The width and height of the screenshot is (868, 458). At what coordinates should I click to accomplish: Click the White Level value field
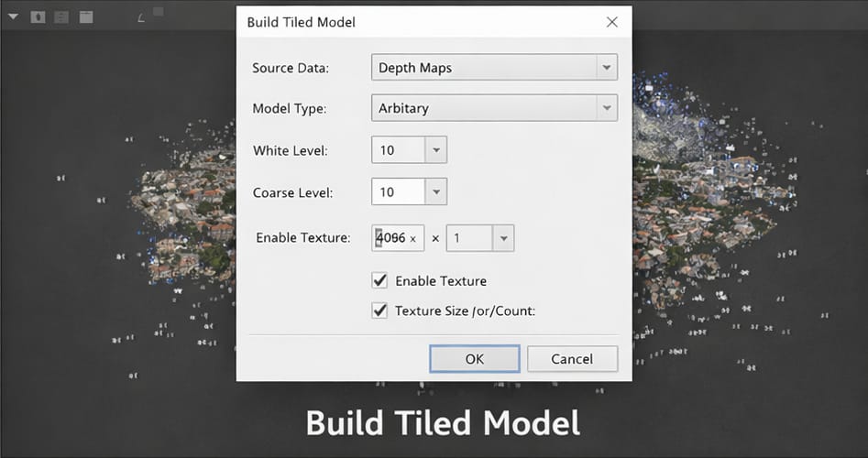click(x=398, y=150)
